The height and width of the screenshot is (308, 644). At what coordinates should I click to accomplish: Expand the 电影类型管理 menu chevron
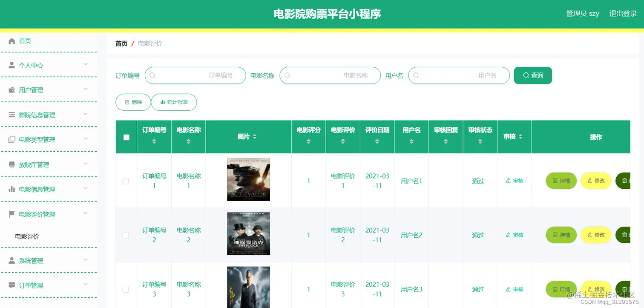(86, 139)
